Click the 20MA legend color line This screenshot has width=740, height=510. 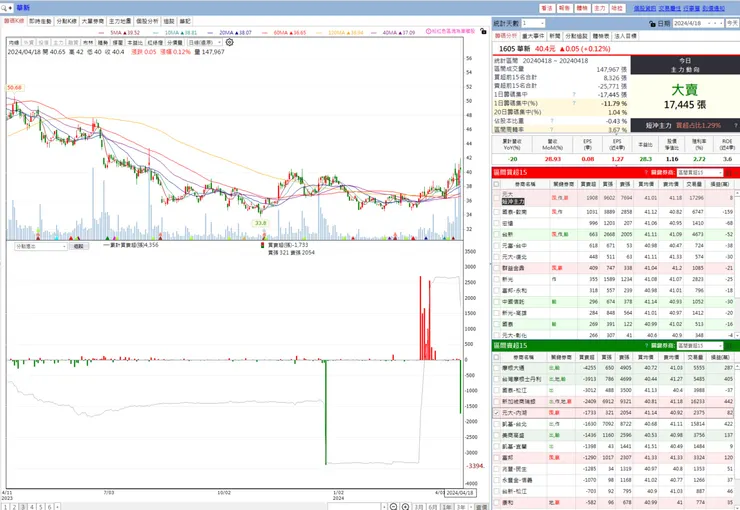pyautogui.click(x=211, y=33)
